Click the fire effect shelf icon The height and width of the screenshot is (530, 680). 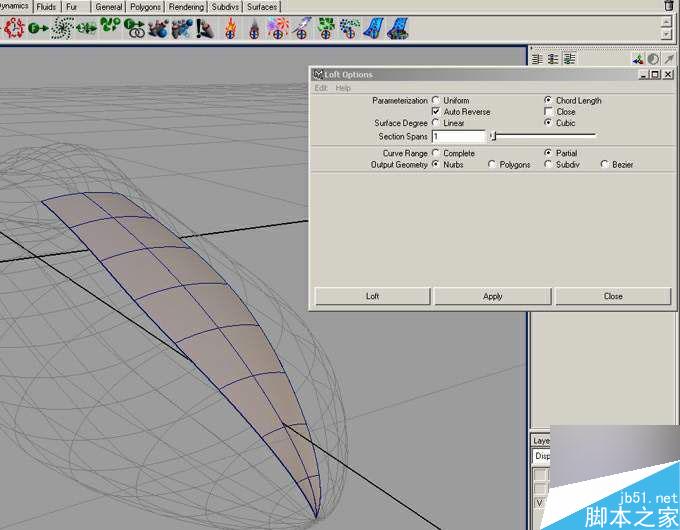pos(232,27)
